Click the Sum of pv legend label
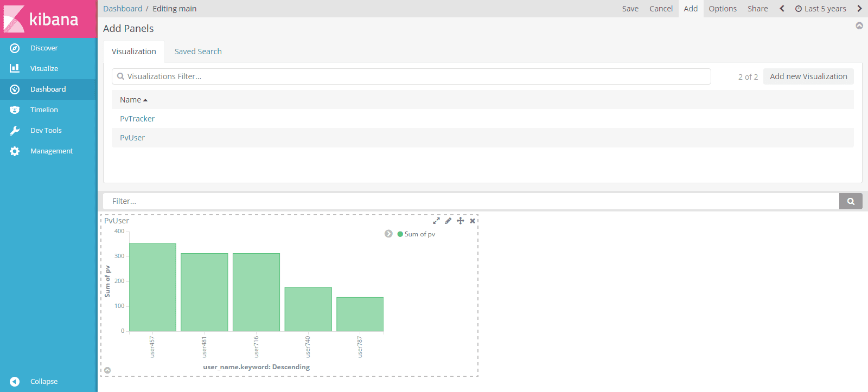Viewport: 868px width, 392px height. point(420,234)
